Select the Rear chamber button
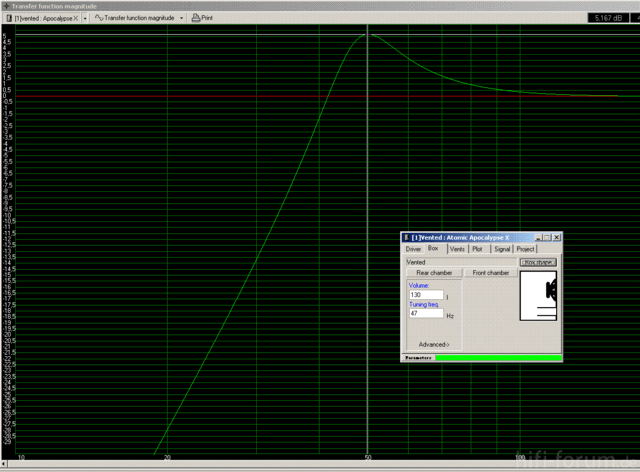 [x=434, y=272]
